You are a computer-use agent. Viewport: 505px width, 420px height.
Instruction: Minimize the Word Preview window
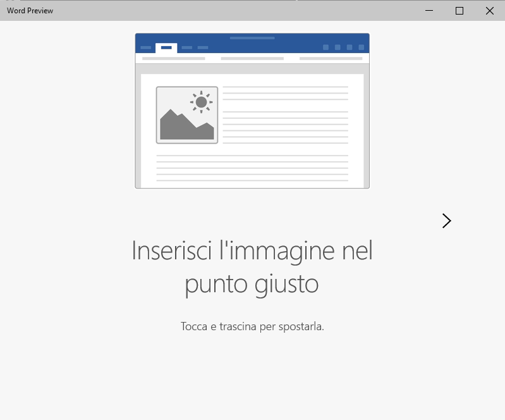(430, 11)
